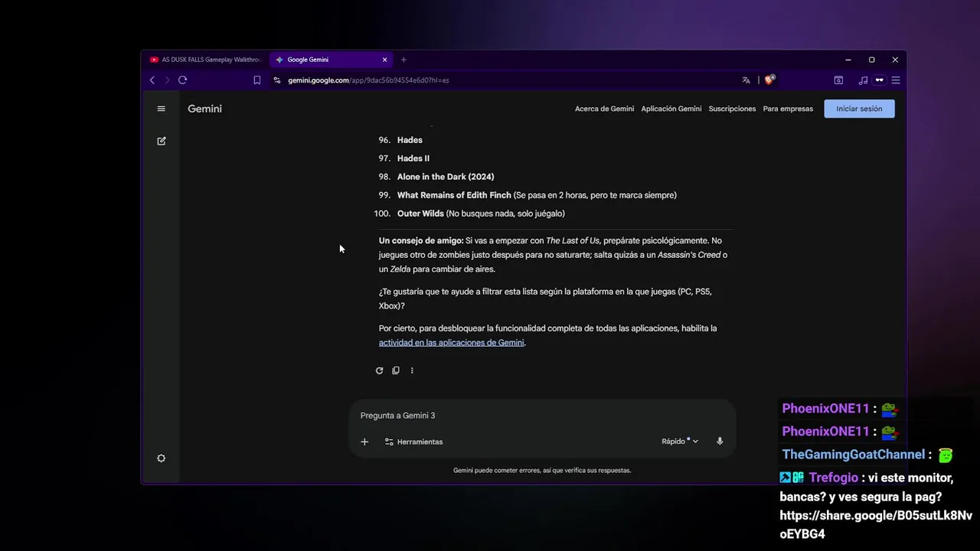Reload the Gemini page
Viewport: 980px width, 551px height.
[183, 80]
